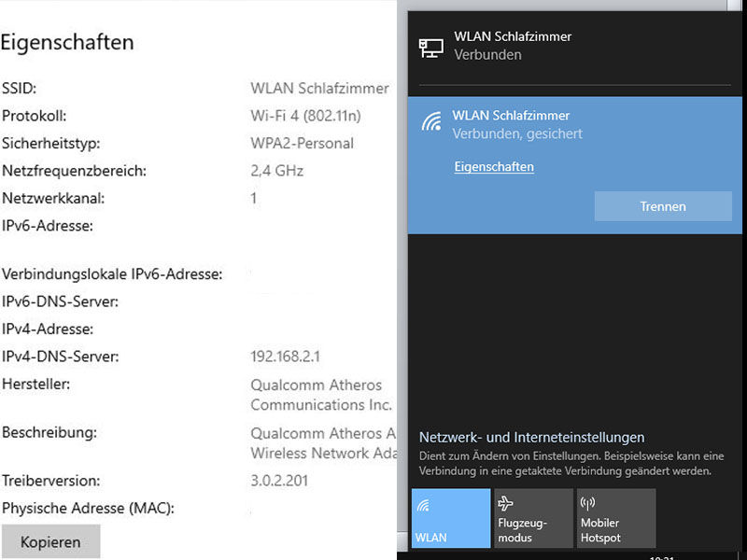The width and height of the screenshot is (747, 560).
Task: Click the Qualcomm Atheros Communications Inc. manufacturer value
Action: (x=321, y=395)
